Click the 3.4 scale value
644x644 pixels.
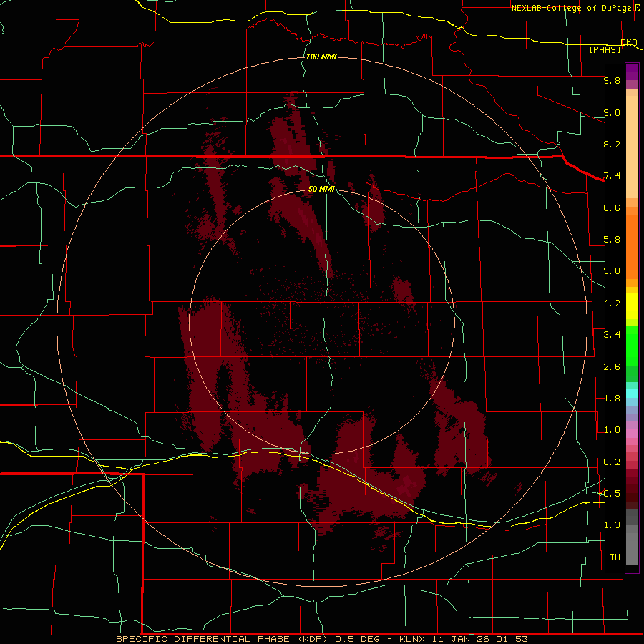612,335
